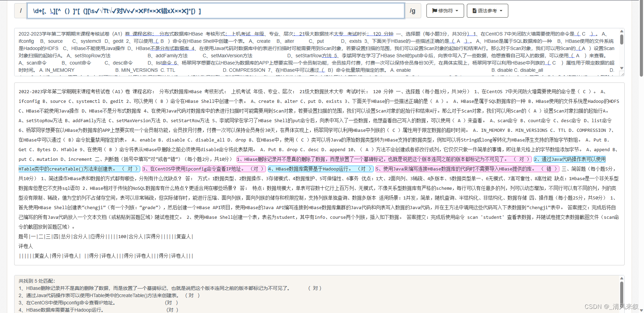The width and height of the screenshot is (644, 313).
Task: Click the source text area scroll-up arrow
Action: (622, 31)
